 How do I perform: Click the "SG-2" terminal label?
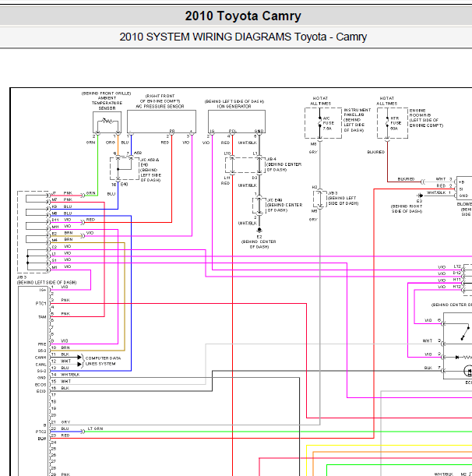pos(41,371)
